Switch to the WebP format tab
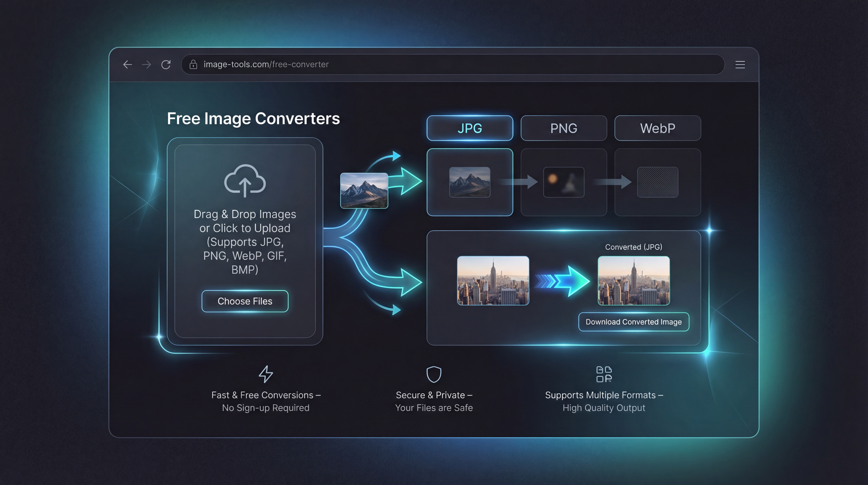 (x=657, y=128)
